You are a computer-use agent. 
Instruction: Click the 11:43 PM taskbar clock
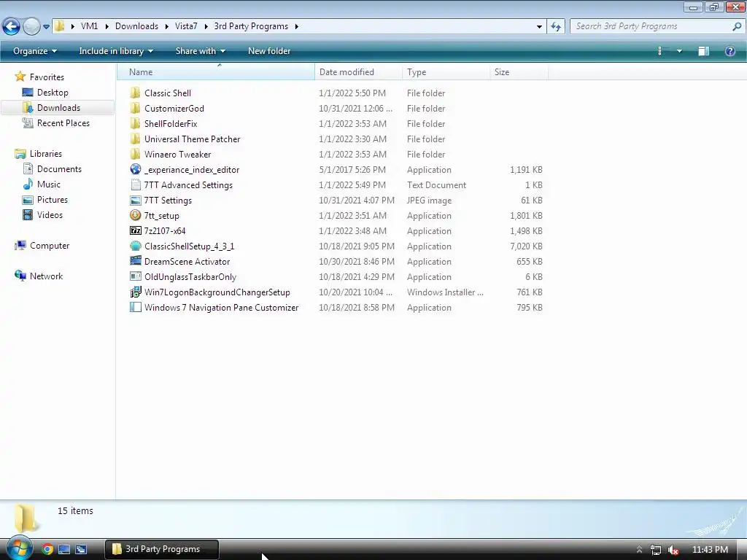pos(710,550)
